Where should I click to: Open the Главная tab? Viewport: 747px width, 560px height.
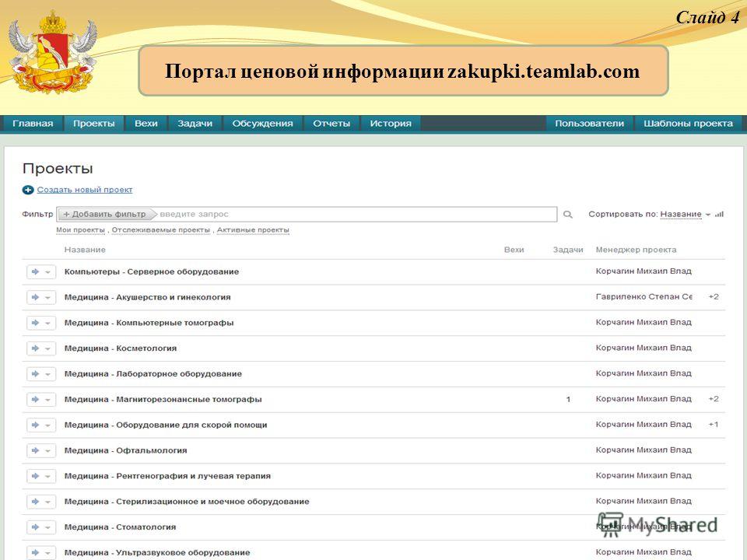coord(33,124)
